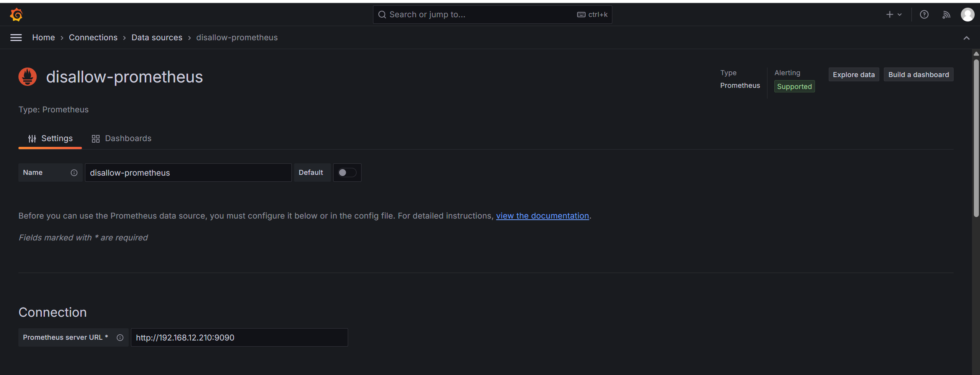This screenshot has width=980, height=375.
Task: Show info tooltip beside Prometheus server URL
Action: (x=120, y=337)
